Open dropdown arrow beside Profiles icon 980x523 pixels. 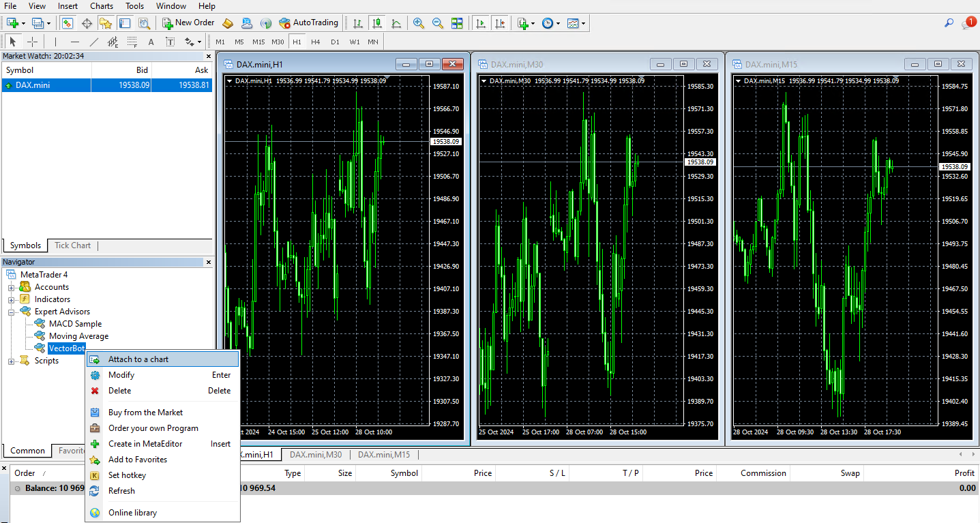coord(47,24)
